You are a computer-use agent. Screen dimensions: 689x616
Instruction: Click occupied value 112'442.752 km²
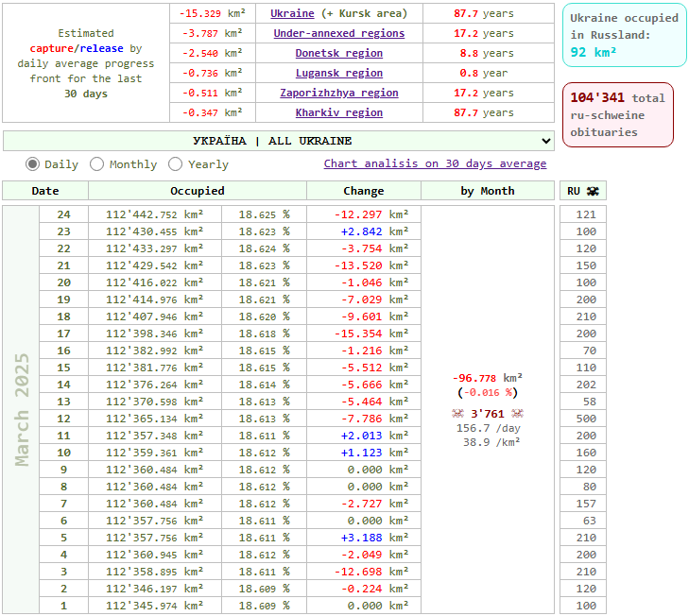coord(155,214)
